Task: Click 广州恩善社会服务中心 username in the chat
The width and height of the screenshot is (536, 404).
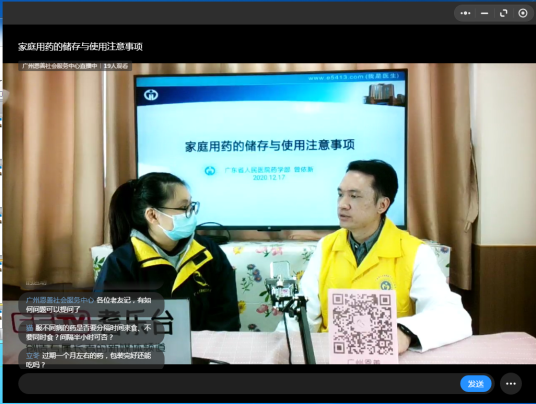Action: tap(60, 300)
